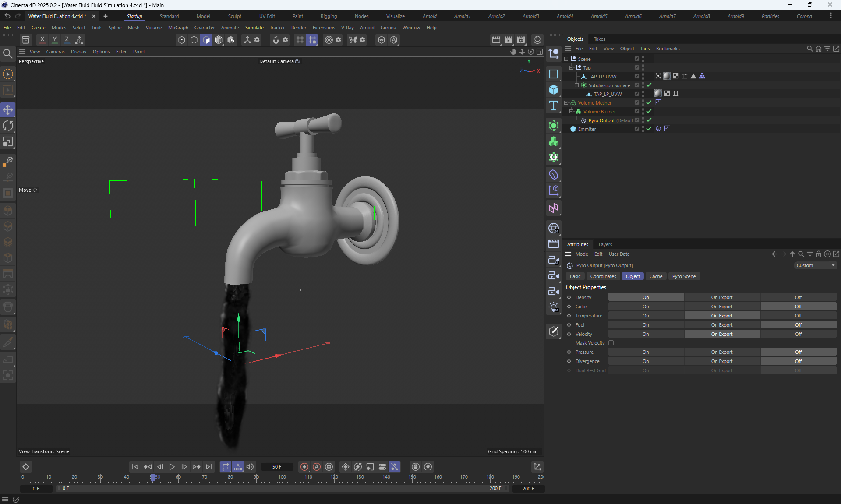Switch to the Cache tab
Viewport: 841px width, 504px height.
point(656,276)
